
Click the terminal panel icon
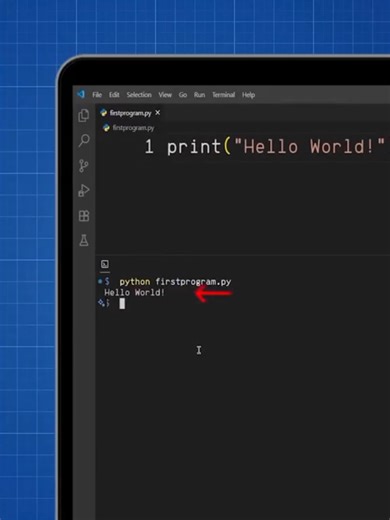coord(105,264)
